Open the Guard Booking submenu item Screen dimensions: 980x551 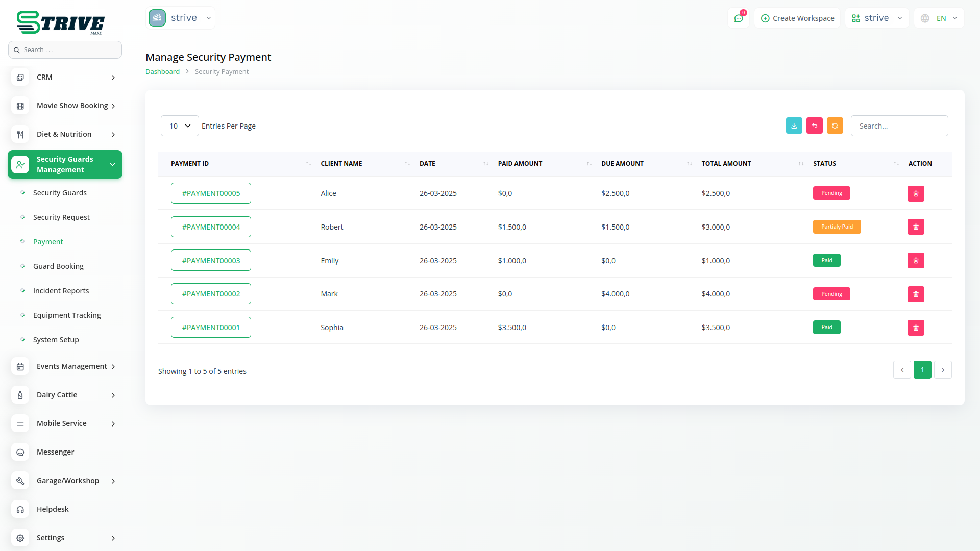pyautogui.click(x=58, y=266)
